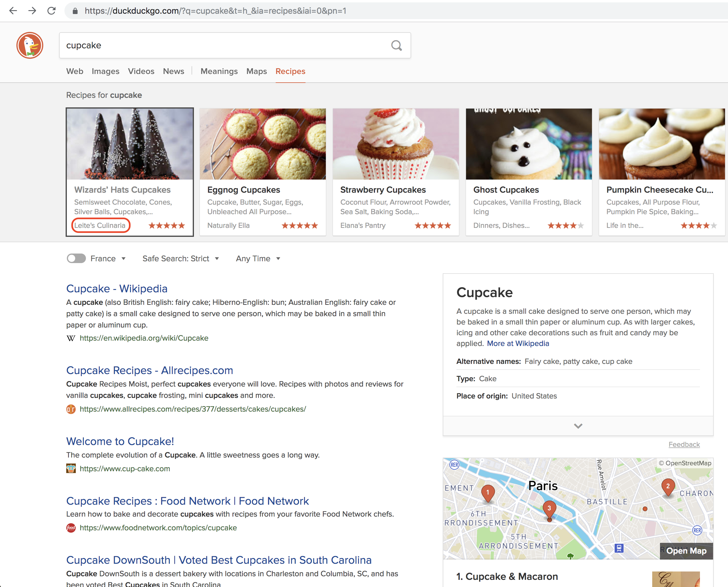Click the DuckDuckGo duck logo

[30, 45]
